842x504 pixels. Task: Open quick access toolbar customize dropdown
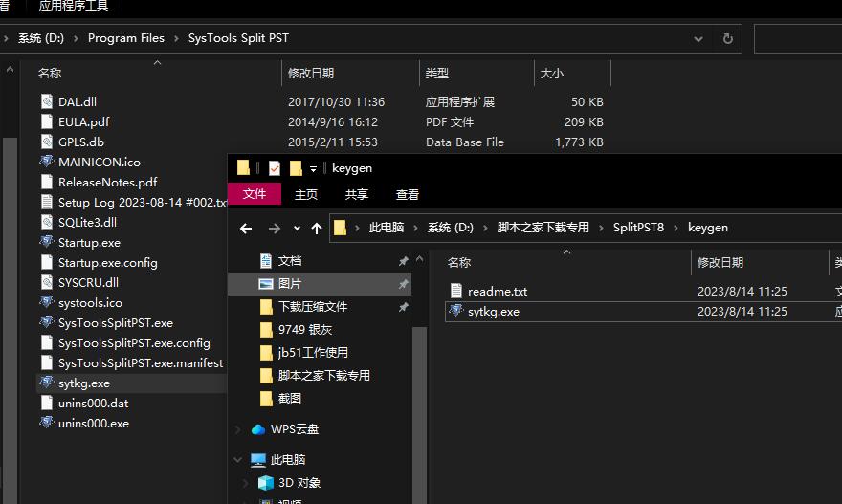click(x=313, y=169)
